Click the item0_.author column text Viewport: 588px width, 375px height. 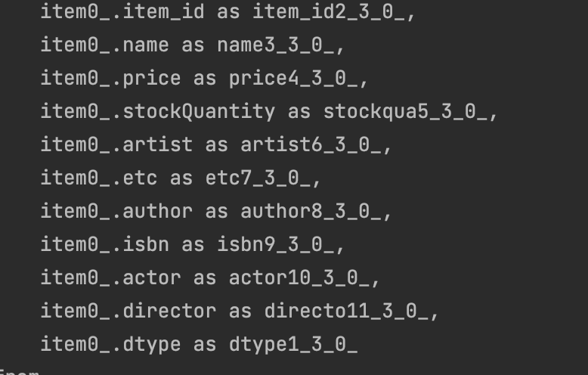click(x=116, y=211)
